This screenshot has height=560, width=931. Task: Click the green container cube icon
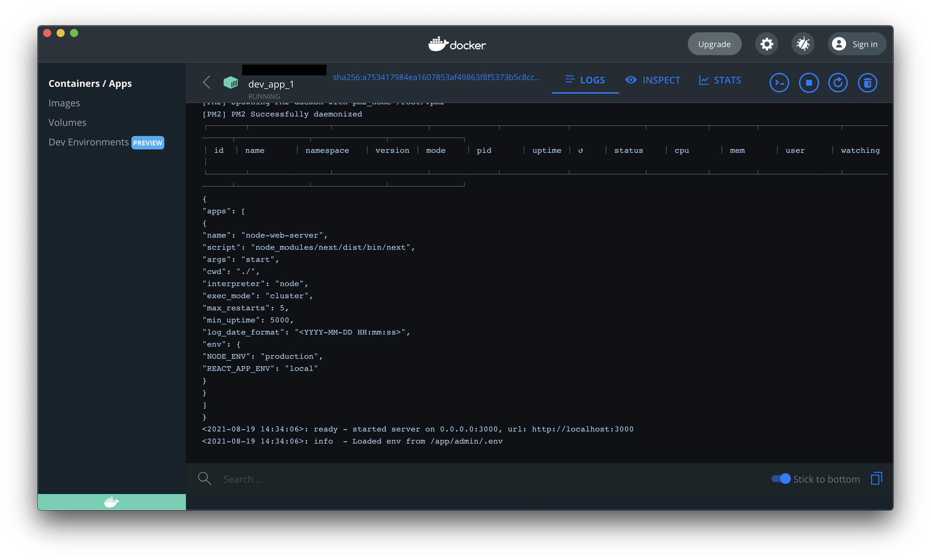click(230, 83)
